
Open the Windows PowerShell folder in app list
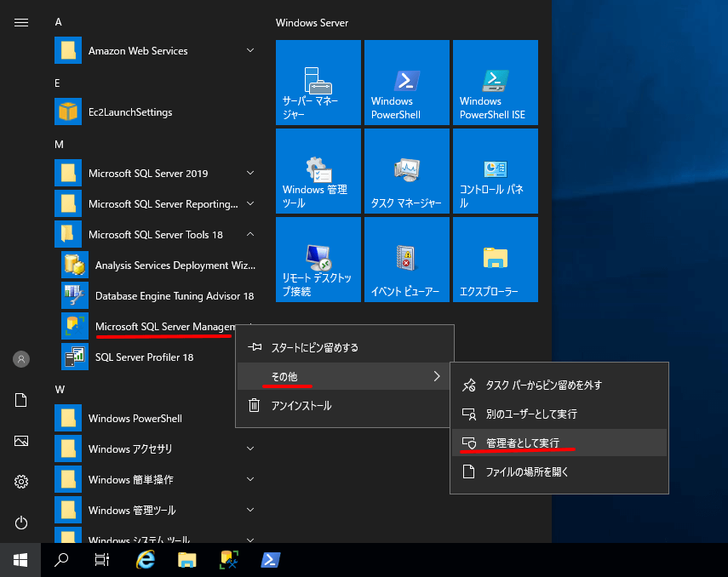[x=146, y=418]
